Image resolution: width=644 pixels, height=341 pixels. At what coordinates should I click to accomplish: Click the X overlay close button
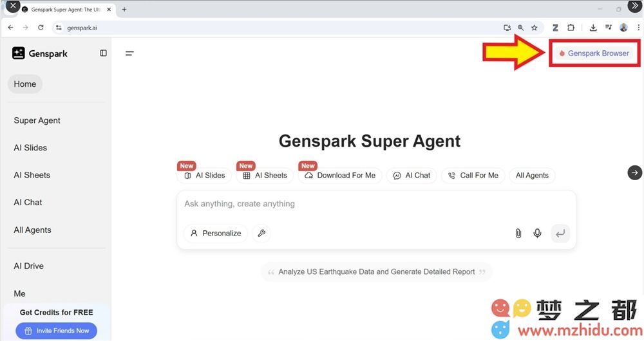click(13, 6)
